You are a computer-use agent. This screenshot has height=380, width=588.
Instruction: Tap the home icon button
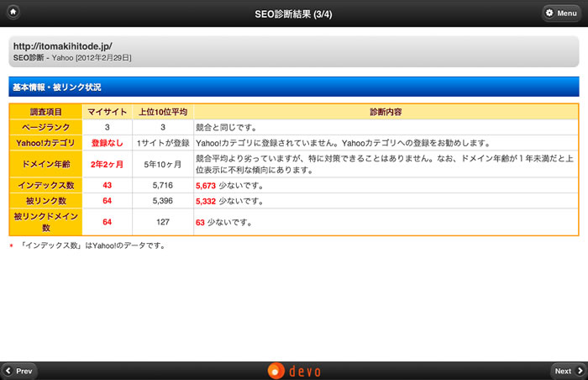click(13, 13)
